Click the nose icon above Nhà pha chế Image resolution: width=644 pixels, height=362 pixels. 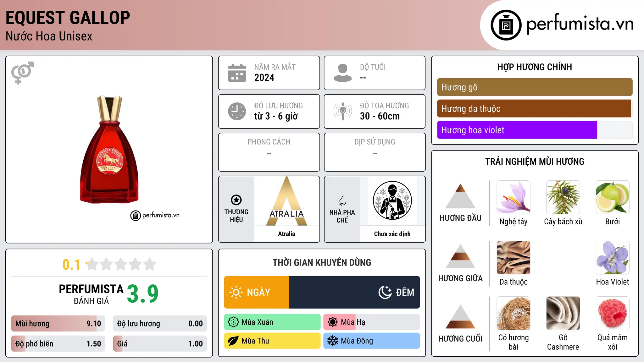pyautogui.click(x=342, y=200)
